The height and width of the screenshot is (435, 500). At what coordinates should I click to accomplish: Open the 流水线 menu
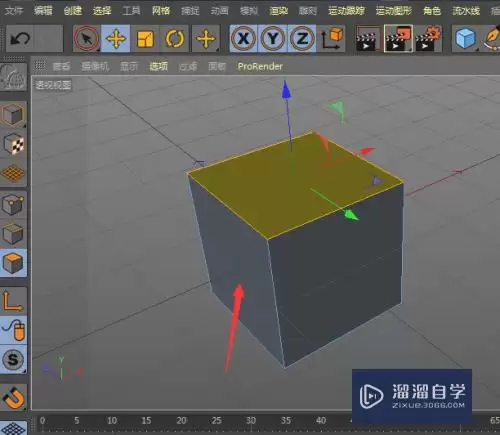466,11
